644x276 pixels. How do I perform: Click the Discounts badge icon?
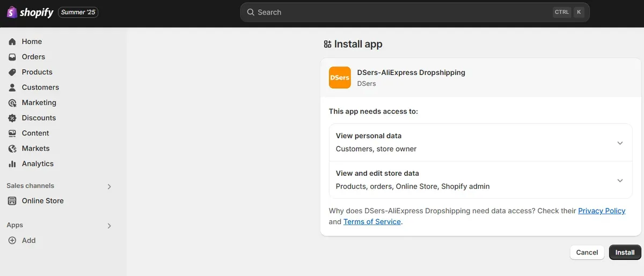pyautogui.click(x=12, y=118)
